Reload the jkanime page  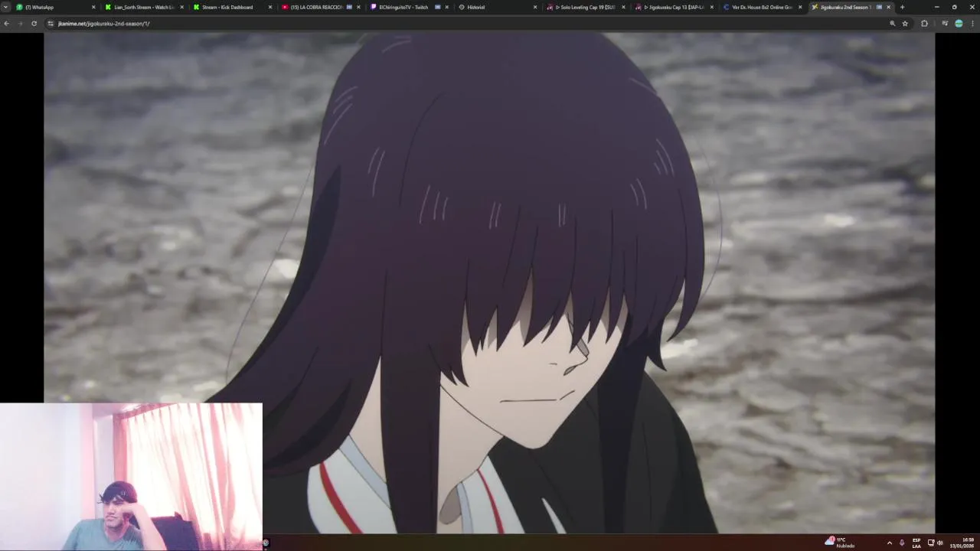click(x=34, y=24)
